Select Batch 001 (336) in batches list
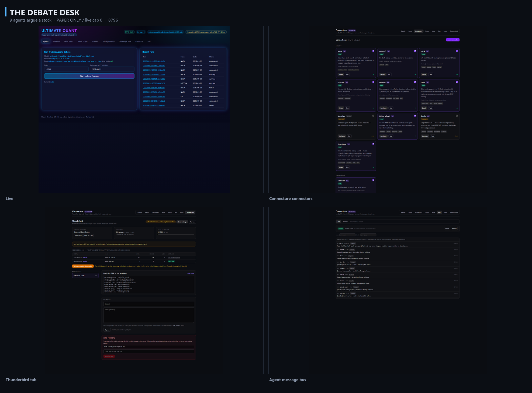Image resolution: width=532 pixels, height=393 pixels. click(x=85, y=275)
